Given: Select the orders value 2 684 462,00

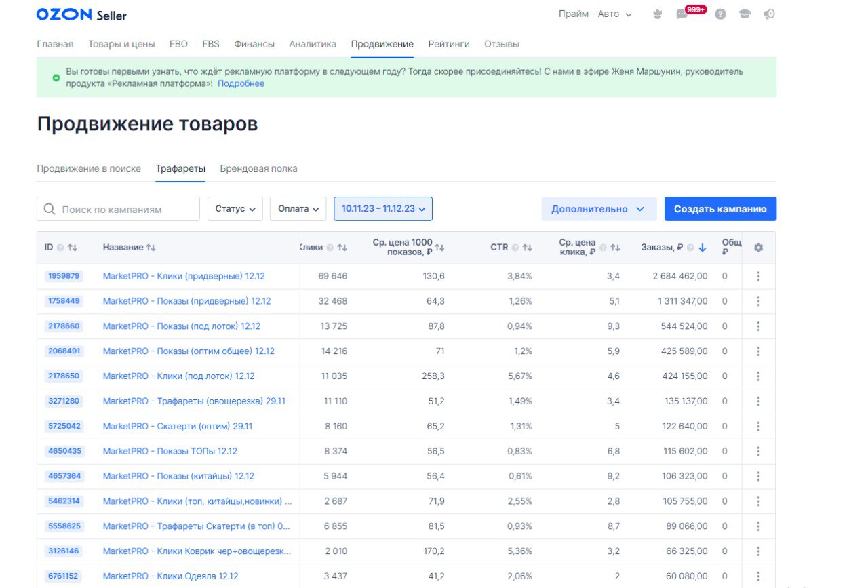Looking at the screenshot, I should pyautogui.click(x=680, y=276).
